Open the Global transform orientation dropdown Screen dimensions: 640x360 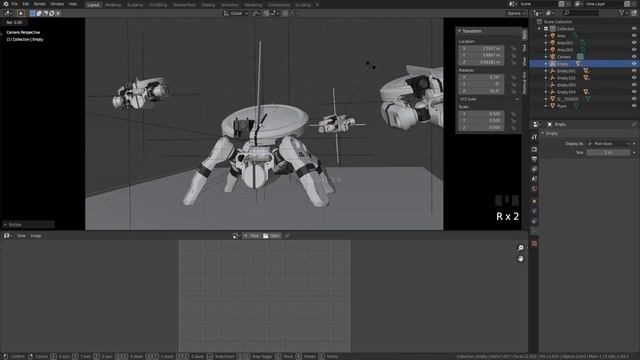tap(236, 13)
